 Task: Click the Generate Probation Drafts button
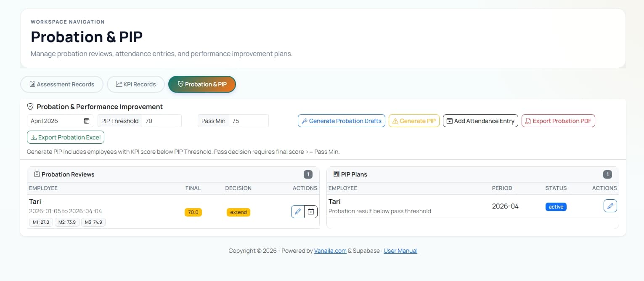pos(342,121)
